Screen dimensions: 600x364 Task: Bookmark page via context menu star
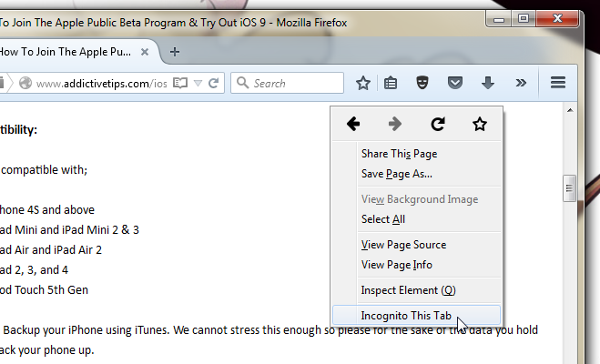479,125
